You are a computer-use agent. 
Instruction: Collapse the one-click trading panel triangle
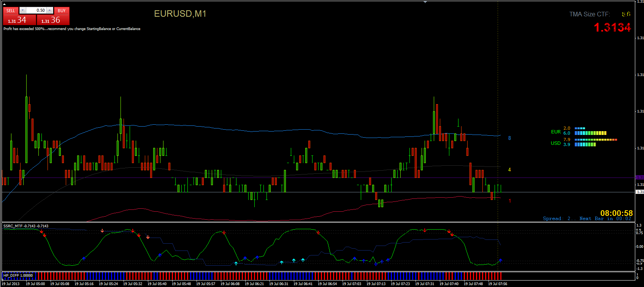pyautogui.click(x=4, y=4)
